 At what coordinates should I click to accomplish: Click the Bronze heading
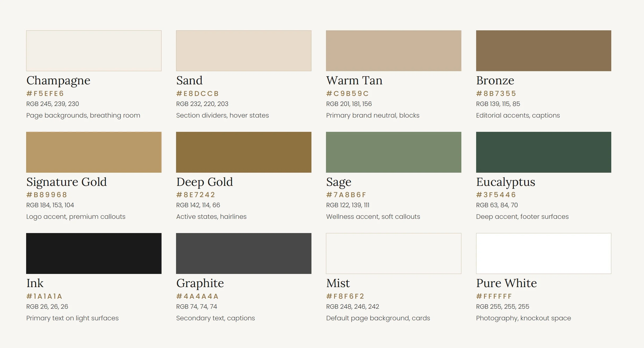(495, 80)
